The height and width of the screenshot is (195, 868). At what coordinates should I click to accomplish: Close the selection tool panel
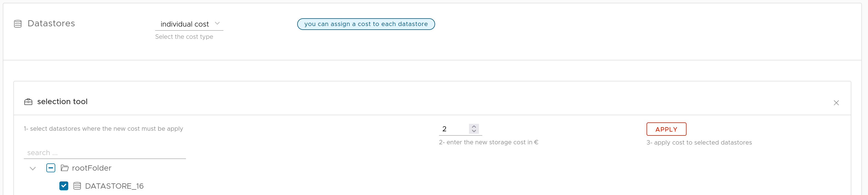pyautogui.click(x=836, y=103)
